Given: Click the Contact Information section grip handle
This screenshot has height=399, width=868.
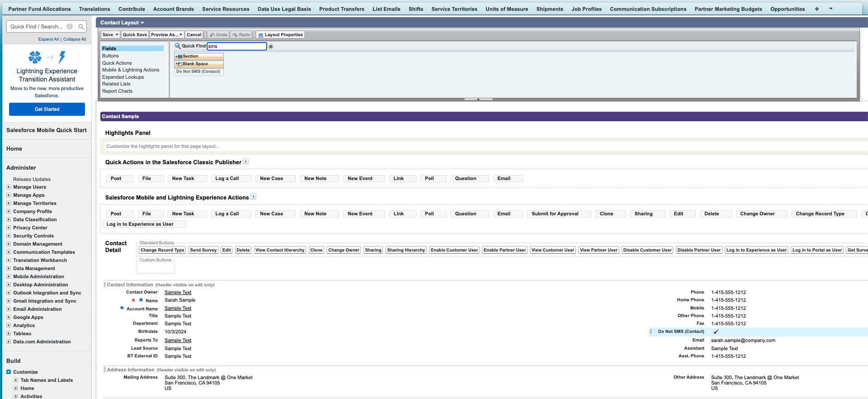Looking at the screenshot, I should coord(104,285).
